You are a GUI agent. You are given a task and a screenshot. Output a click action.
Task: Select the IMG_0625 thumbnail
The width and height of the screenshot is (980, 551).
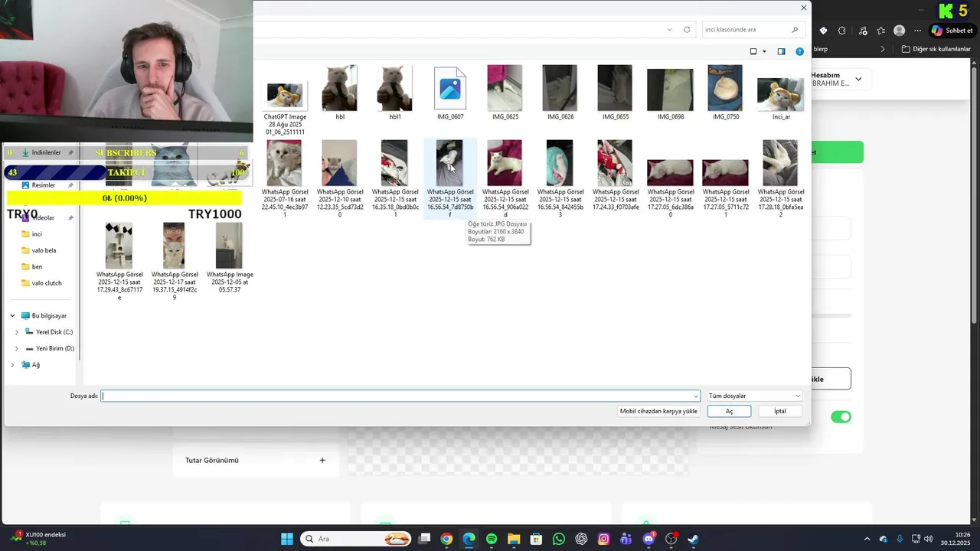(505, 88)
